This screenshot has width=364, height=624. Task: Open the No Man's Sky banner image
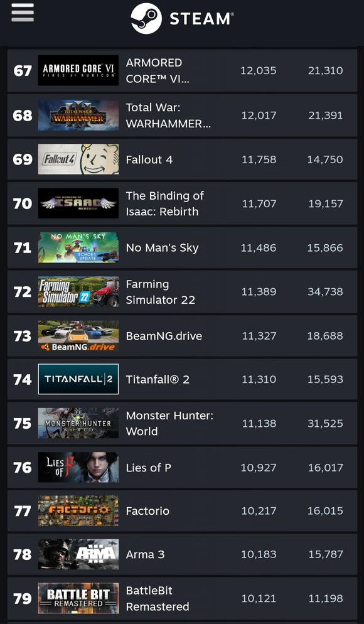78,247
